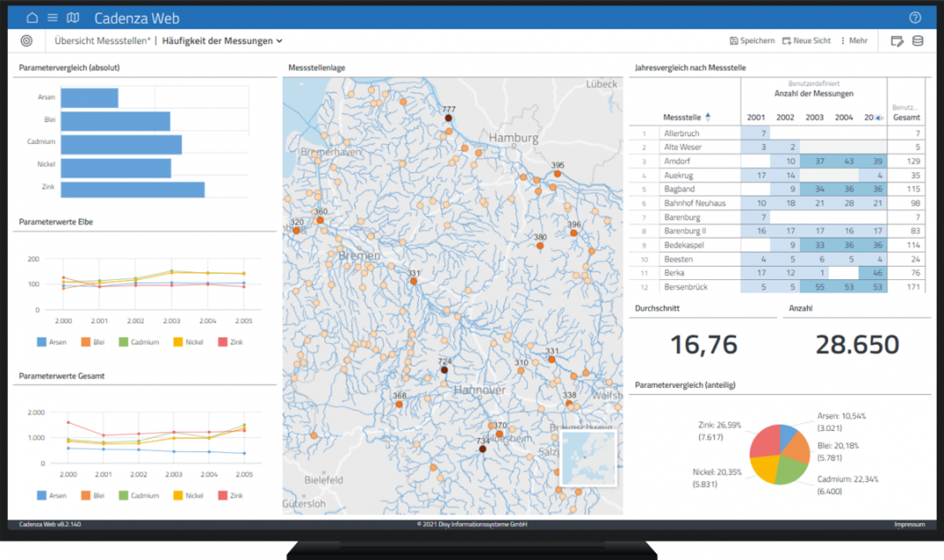Click the column scroll arrows next to 2005 header

pos(879,117)
